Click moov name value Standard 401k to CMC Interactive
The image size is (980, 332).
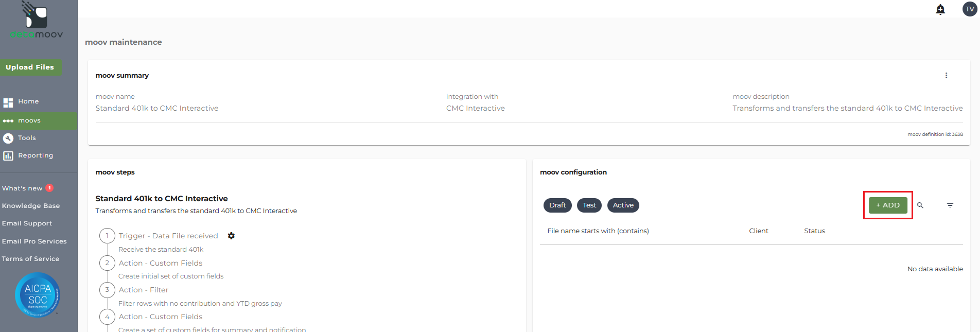point(157,108)
